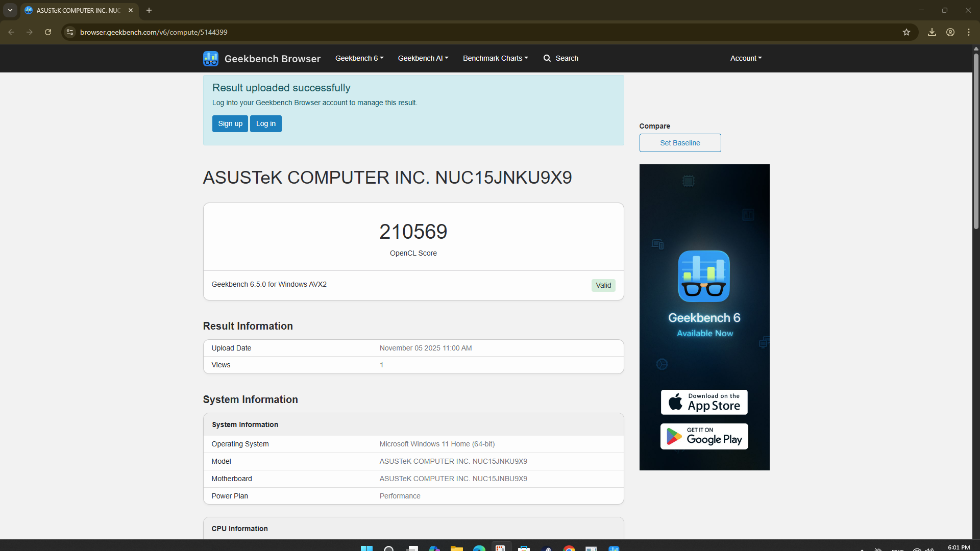980x551 pixels.
Task: Expand the Benchmark Charts dropdown
Action: [495, 58]
